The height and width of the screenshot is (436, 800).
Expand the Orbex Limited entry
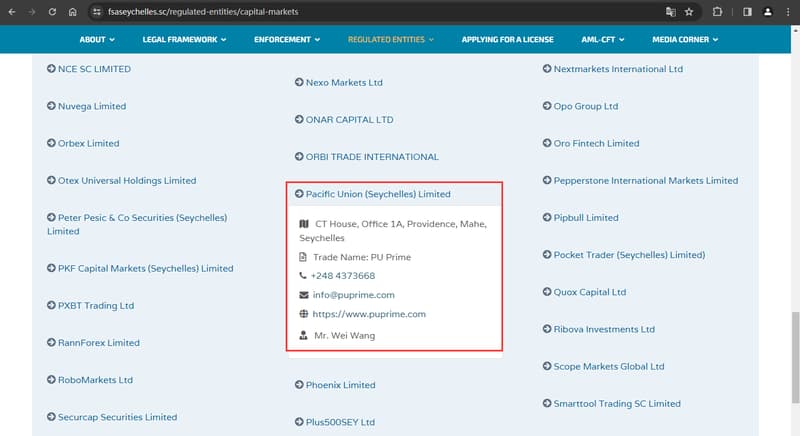pyautogui.click(x=83, y=143)
